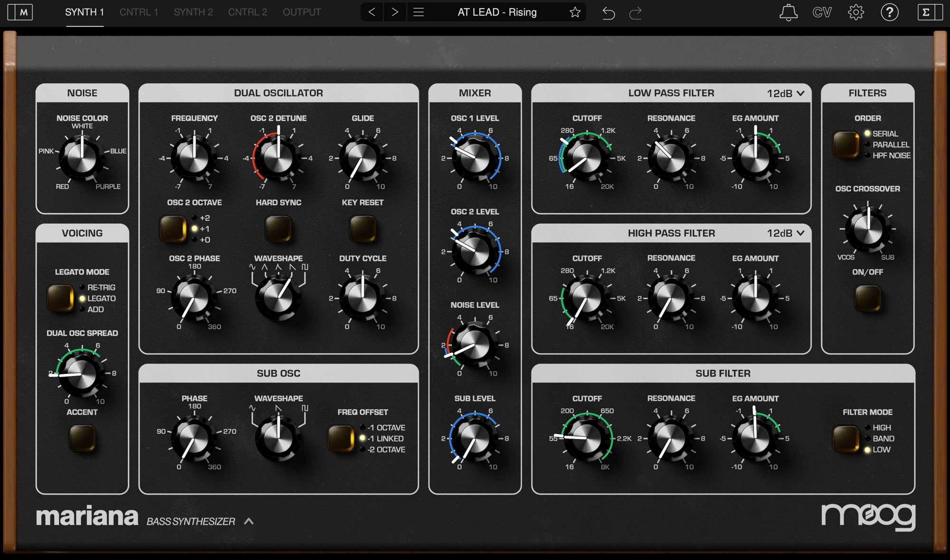Toggle the Key Reset button
Viewport: 950px width, 560px height.
362,229
